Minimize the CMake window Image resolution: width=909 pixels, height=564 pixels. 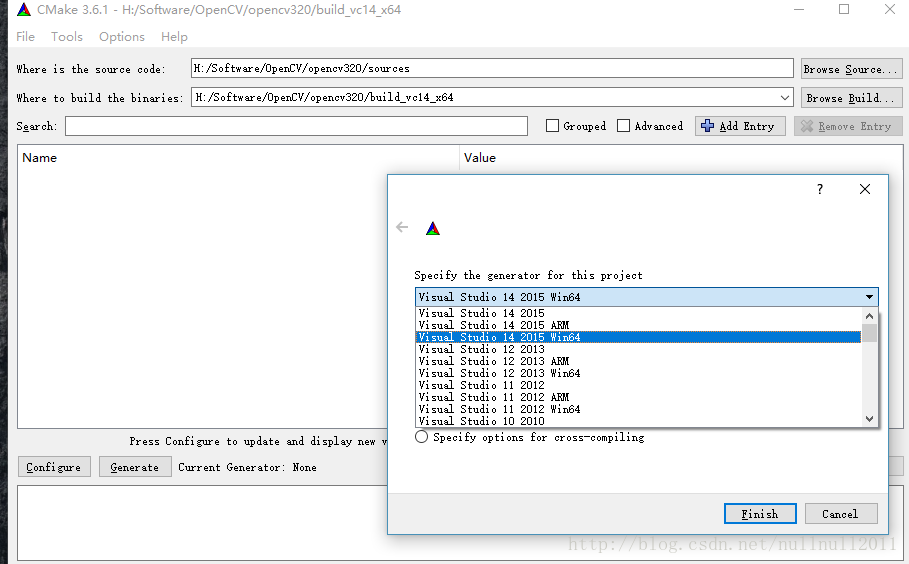coord(799,10)
